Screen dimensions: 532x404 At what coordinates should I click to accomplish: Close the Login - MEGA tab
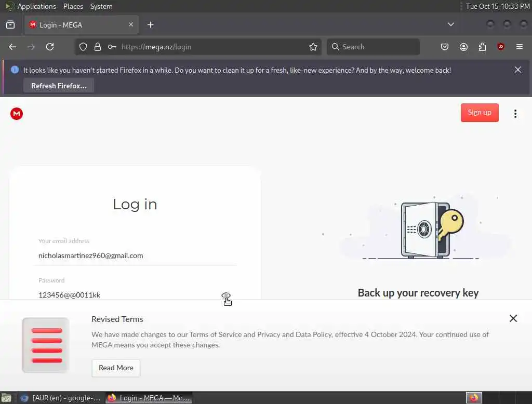[131, 24]
